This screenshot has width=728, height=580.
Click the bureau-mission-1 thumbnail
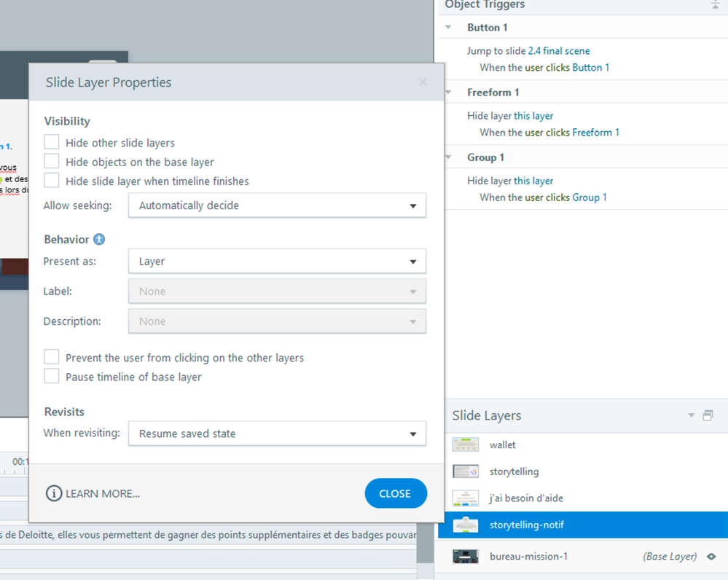click(x=466, y=556)
